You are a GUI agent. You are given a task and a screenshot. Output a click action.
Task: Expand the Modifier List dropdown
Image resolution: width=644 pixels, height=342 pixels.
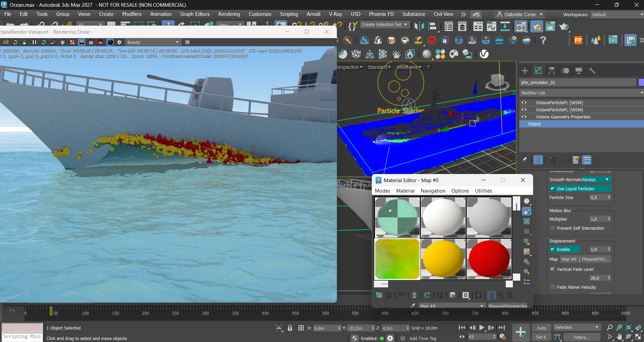[581, 93]
